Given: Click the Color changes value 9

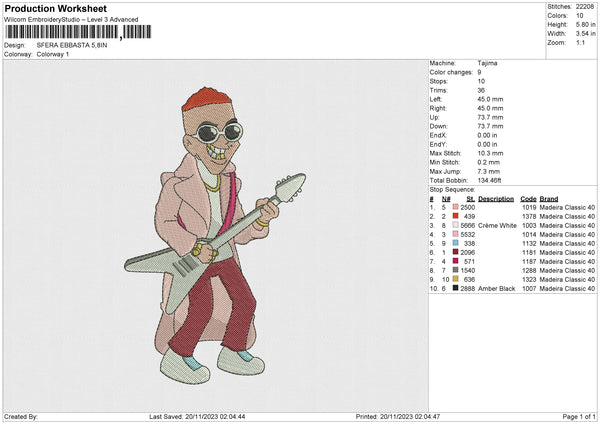Looking at the screenshot, I should [479, 72].
